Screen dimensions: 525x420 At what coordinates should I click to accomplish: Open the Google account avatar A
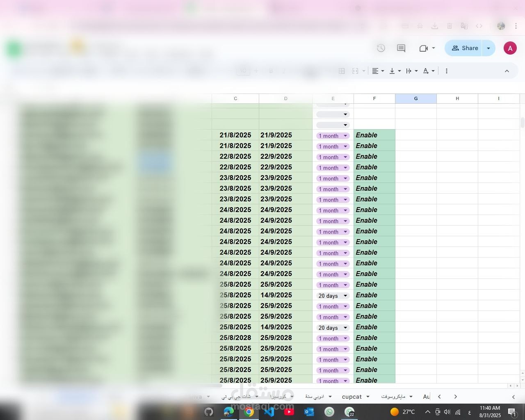[510, 48]
